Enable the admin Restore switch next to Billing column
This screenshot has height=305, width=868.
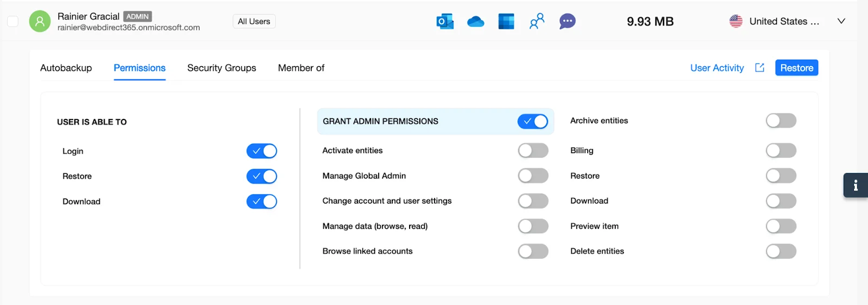781,176
